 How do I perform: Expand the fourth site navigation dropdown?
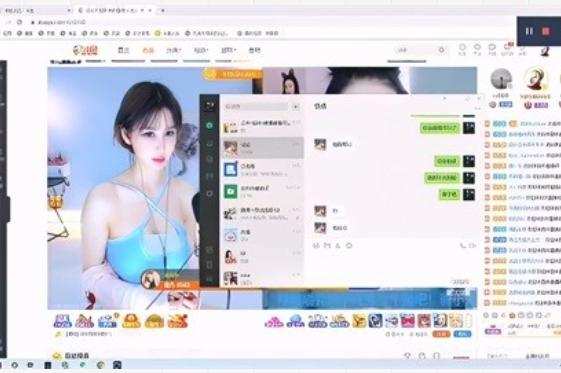(201, 50)
